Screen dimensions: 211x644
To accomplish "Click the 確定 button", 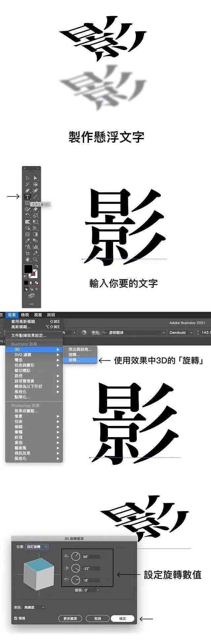I will [123, 618].
